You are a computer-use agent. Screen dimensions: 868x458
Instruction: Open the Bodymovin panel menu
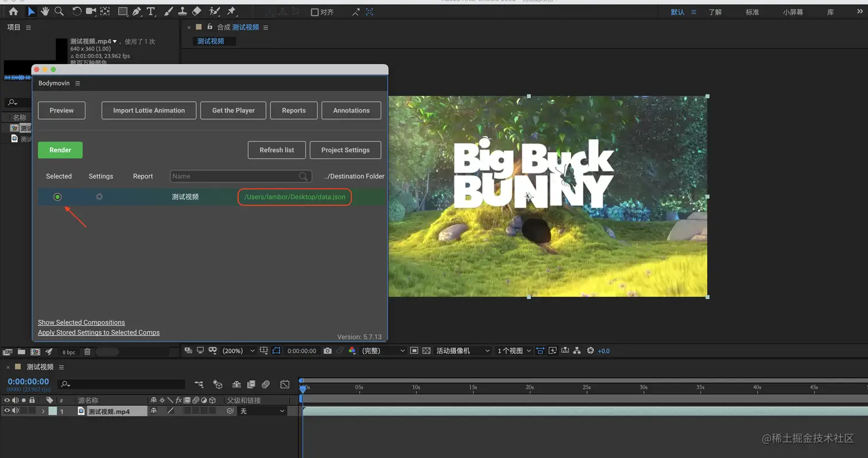point(77,83)
